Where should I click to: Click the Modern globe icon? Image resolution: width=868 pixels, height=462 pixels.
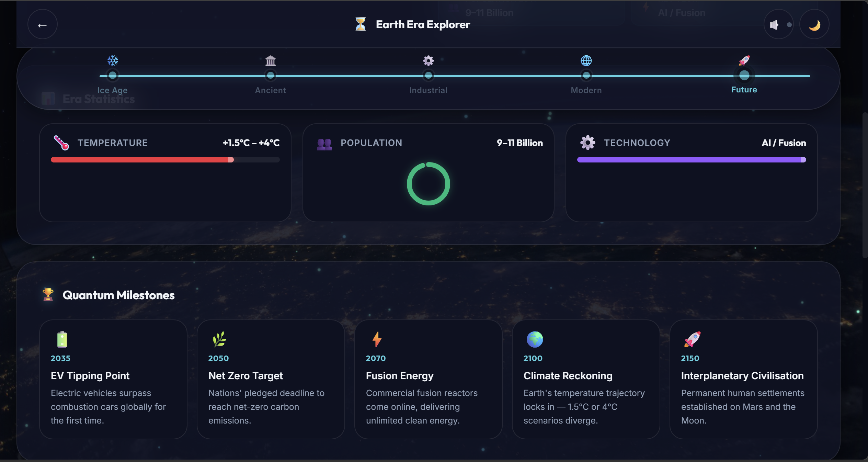pos(586,61)
